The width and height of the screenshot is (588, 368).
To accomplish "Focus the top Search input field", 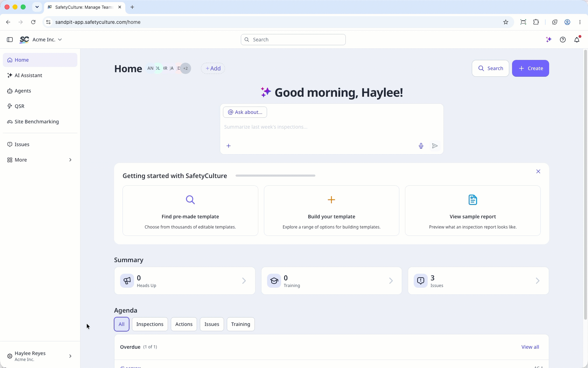I will point(293,40).
